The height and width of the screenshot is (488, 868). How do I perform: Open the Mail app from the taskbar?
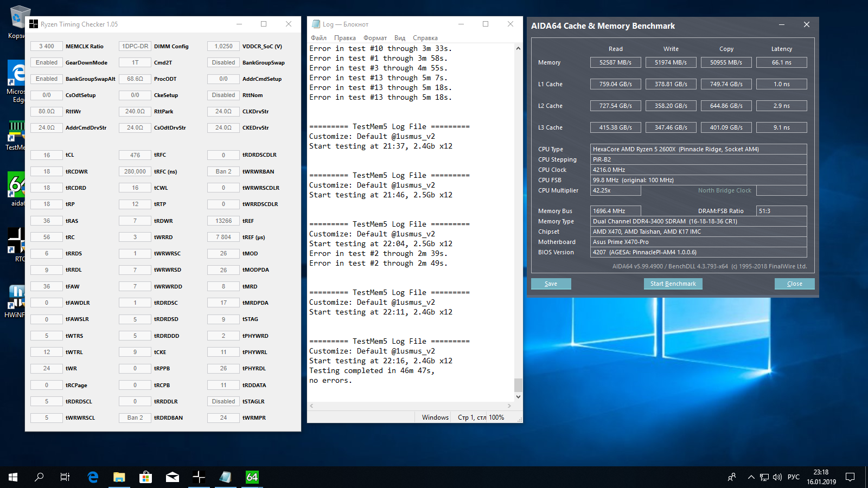click(172, 477)
